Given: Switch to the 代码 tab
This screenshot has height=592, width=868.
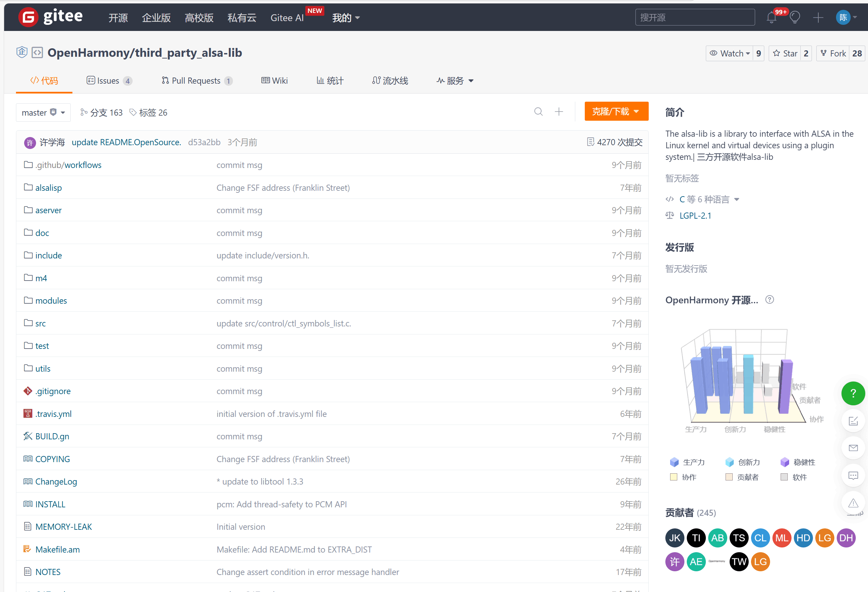Looking at the screenshot, I should tap(44, 81).
